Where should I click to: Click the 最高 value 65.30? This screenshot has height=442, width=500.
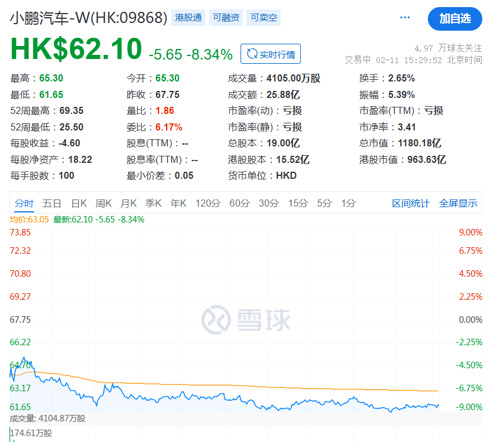51,78
